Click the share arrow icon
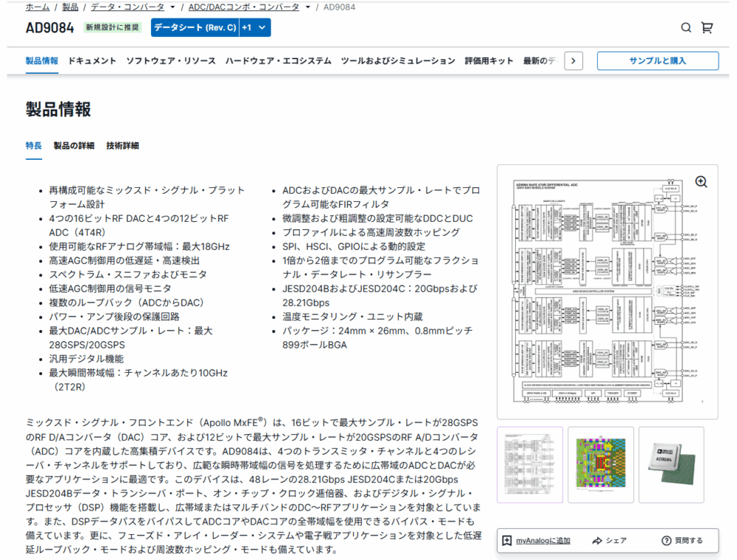The width and height of the screenshot is (737, 560). coord(597,541)
